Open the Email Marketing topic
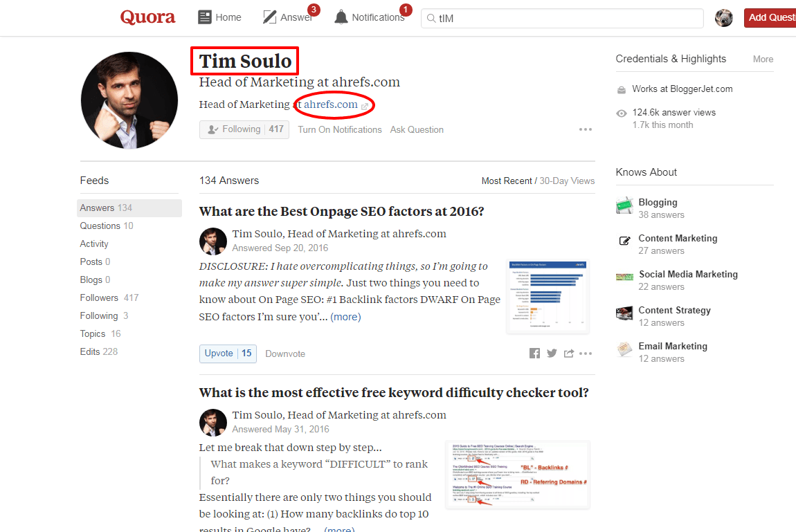 673,347
